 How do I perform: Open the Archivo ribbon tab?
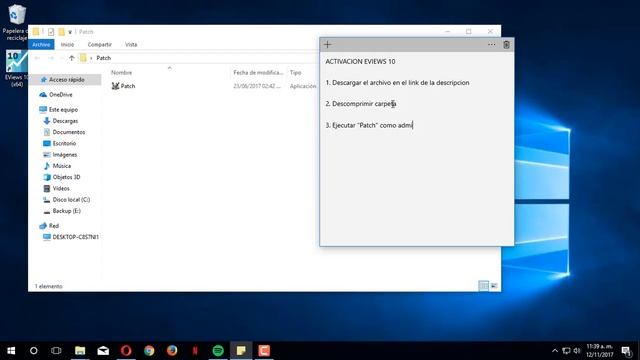point(41,44)
